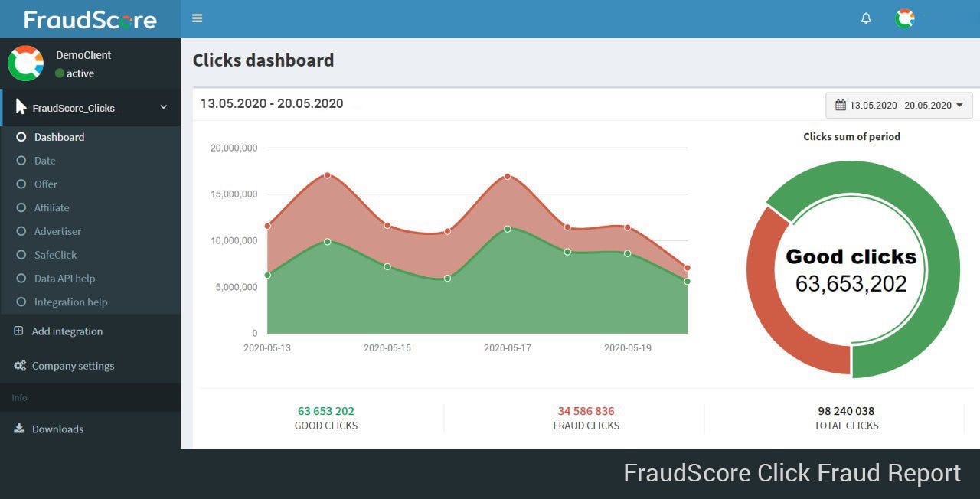Click the FRAUD CLICKS label
980x499 pixels.
(586, 426)
